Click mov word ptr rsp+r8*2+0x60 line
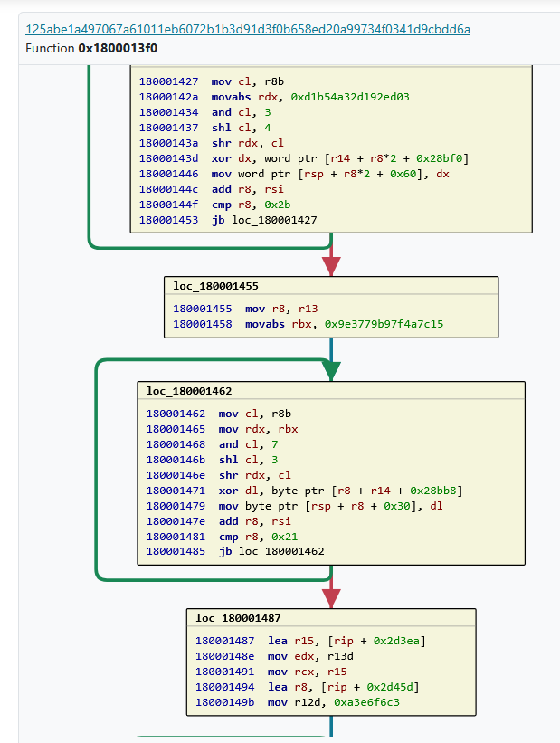This screenshot has height=743, width=560. (x=294, y=174)
